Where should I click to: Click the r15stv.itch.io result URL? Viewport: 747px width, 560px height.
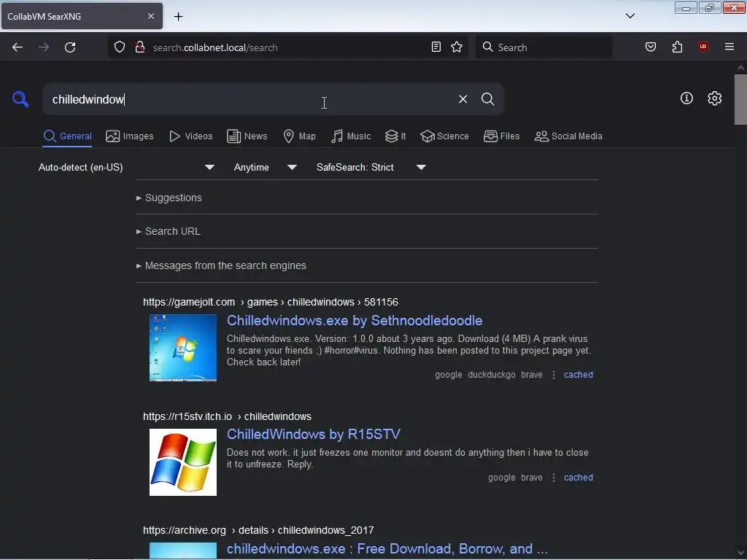pos(228,416)
